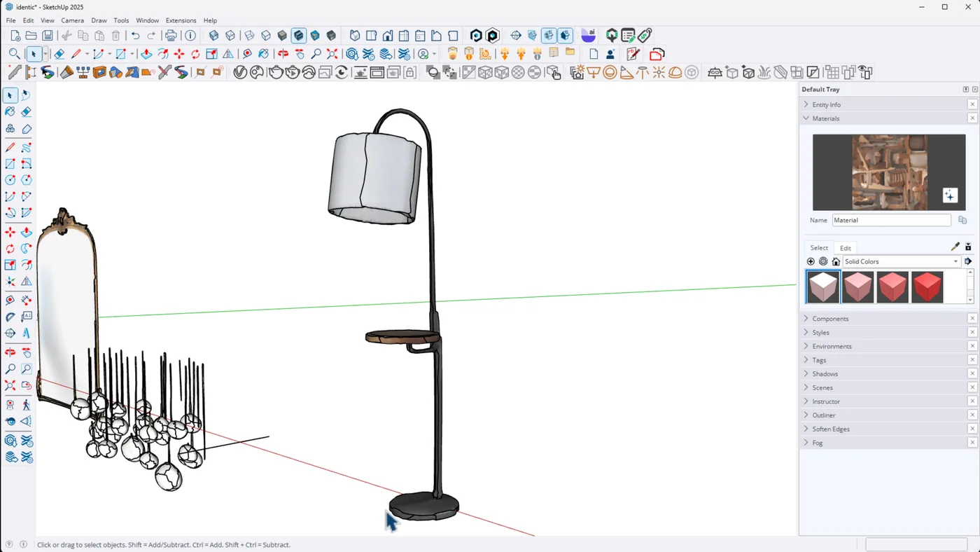Toggle the X-Ray face style
980x552 pixels.
click(x=214, y=36)
